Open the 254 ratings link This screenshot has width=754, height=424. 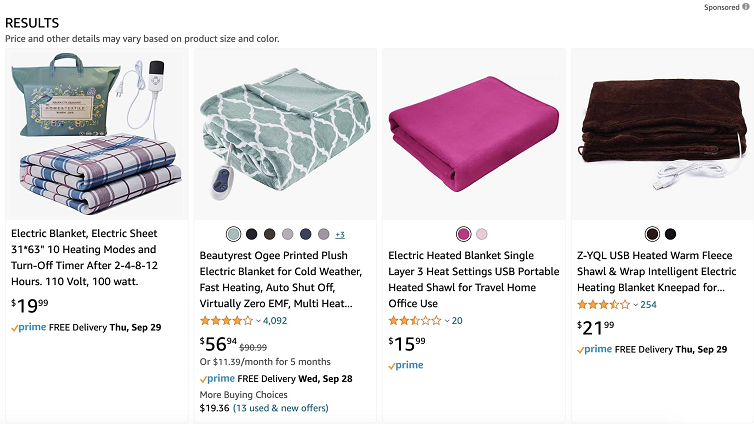coord(648,305)
